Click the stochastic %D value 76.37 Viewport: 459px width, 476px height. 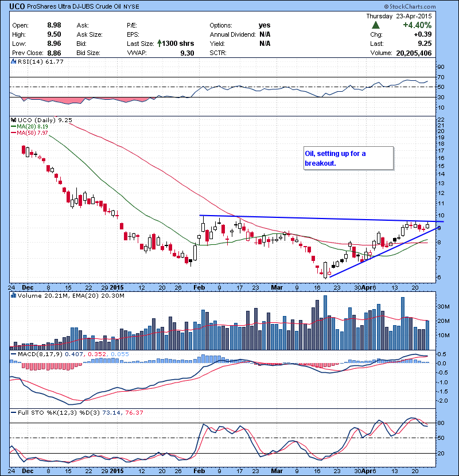134,412
